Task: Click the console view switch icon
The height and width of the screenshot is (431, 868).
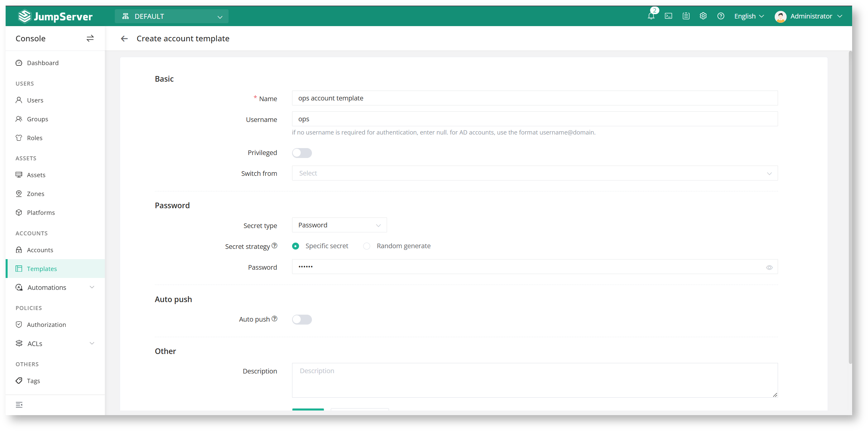Action: pos(90,38)
